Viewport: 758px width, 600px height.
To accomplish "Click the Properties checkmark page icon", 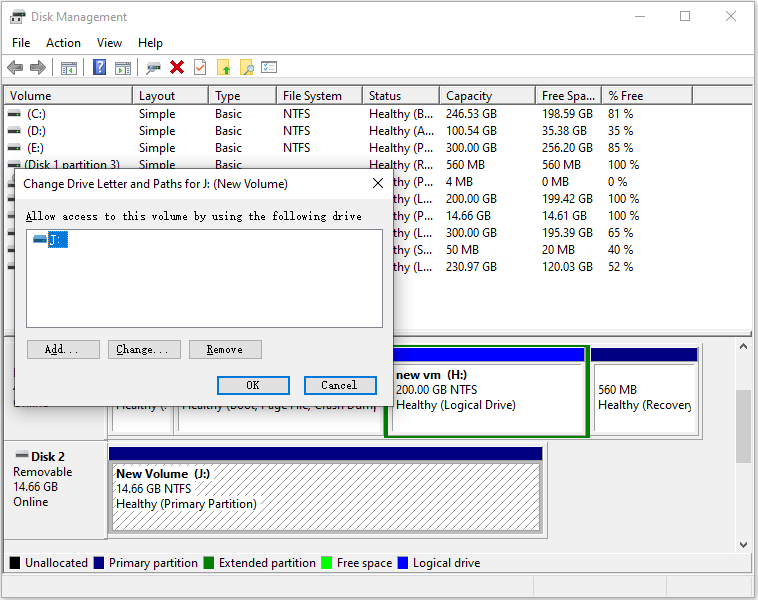I will (x=200, y=67).
